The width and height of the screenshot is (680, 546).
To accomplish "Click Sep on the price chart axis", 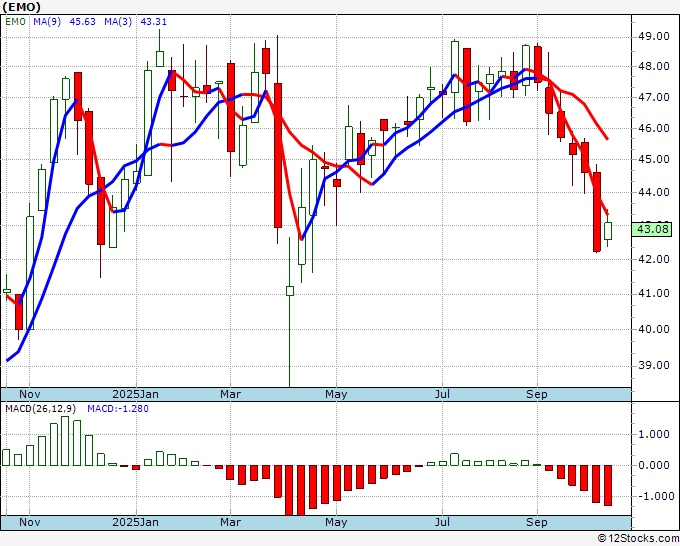I will click(537, 394).
